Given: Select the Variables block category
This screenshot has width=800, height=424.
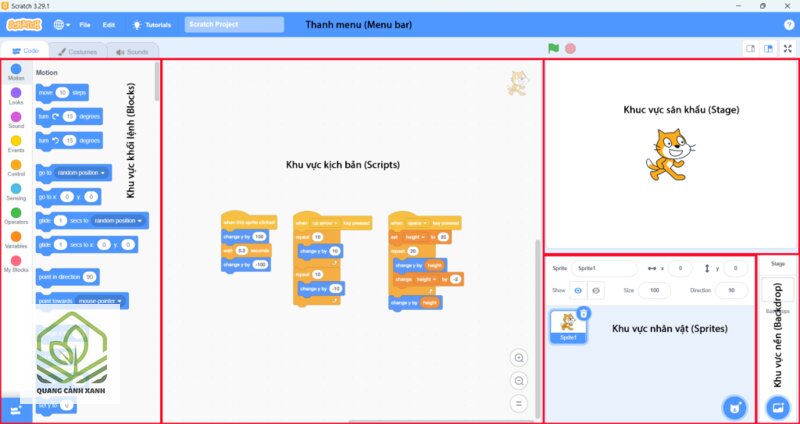Looking at the screenshot, I should pyautogui.click(x=16, y=240).
